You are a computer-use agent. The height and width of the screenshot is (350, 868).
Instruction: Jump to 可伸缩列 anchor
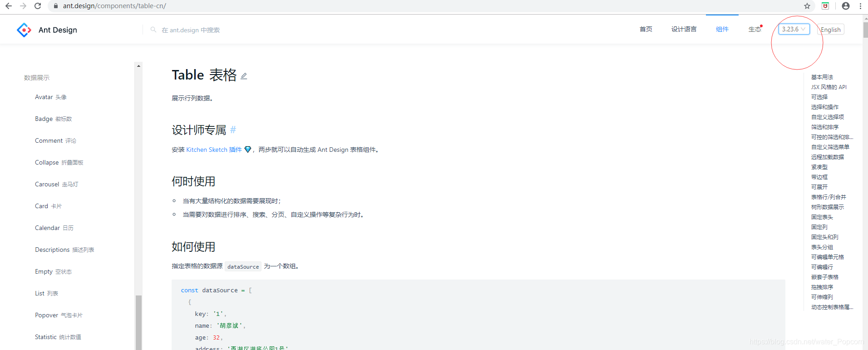tap(822, 297)
